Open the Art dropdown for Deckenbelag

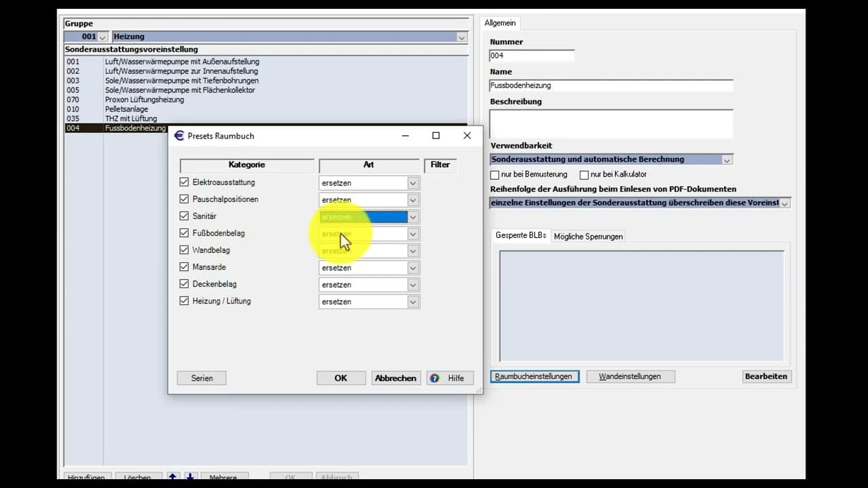click(x=413, y=285)
